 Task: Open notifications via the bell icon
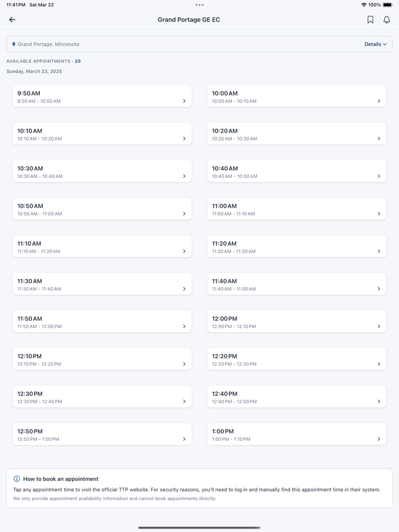tap(386, 19)
